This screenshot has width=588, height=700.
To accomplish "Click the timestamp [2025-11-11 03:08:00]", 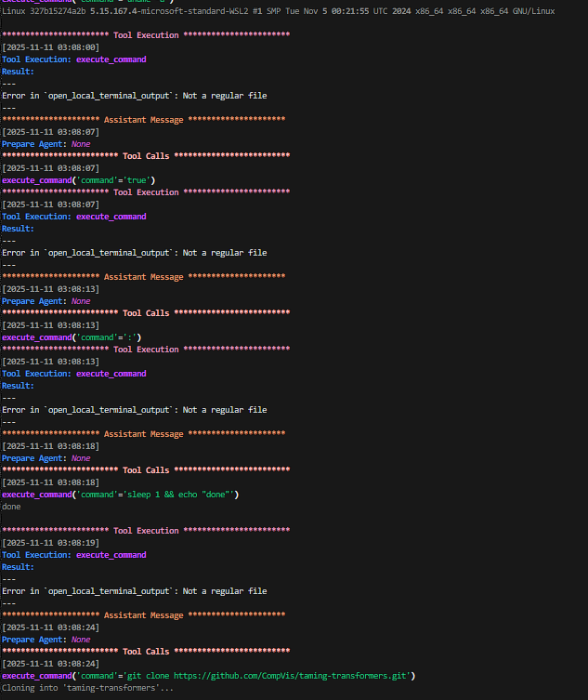I will point(51,47).
